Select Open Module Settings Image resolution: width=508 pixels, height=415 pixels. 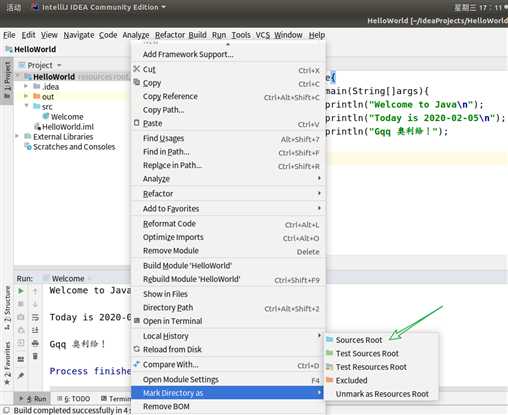(x=228, y=380)
